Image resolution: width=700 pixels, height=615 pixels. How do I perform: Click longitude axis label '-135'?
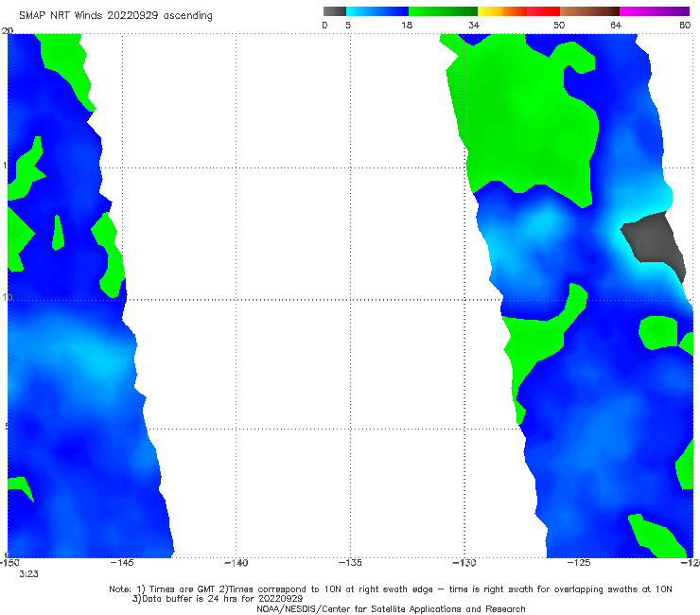(350, 563)
